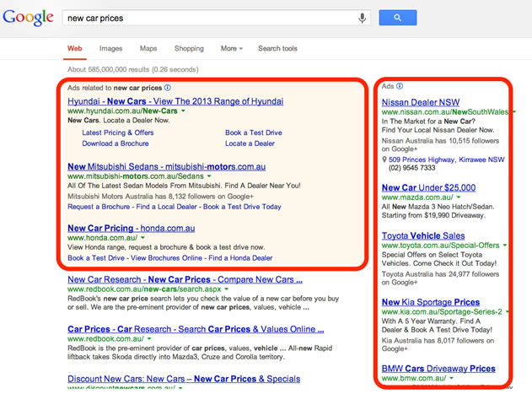Select the Web tab
The height and width of the screenshot is (405, 532).
tap(75, 49)
